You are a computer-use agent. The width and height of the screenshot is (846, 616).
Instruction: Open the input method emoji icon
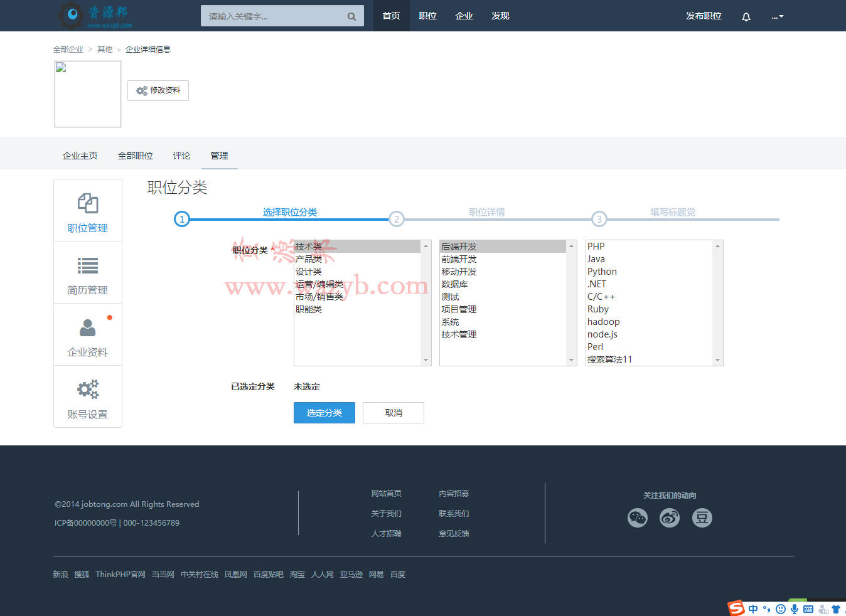pyautogui.click(x=781, y=609)
